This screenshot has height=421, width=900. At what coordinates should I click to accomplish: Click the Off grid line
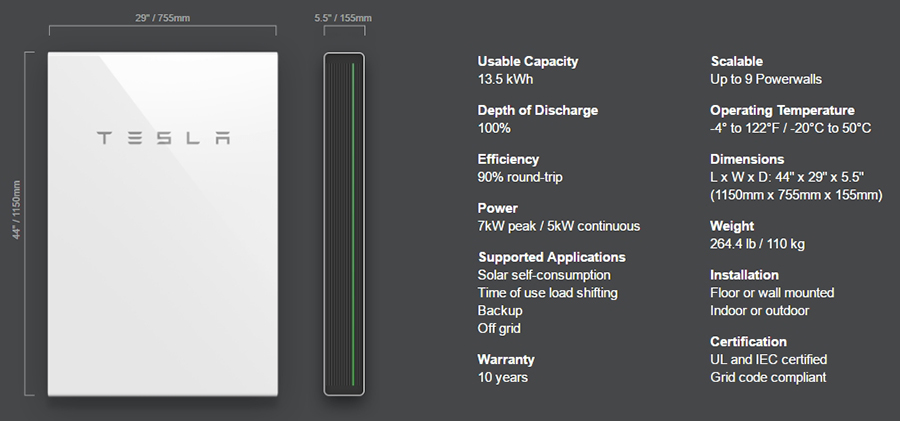pos(499,328)
